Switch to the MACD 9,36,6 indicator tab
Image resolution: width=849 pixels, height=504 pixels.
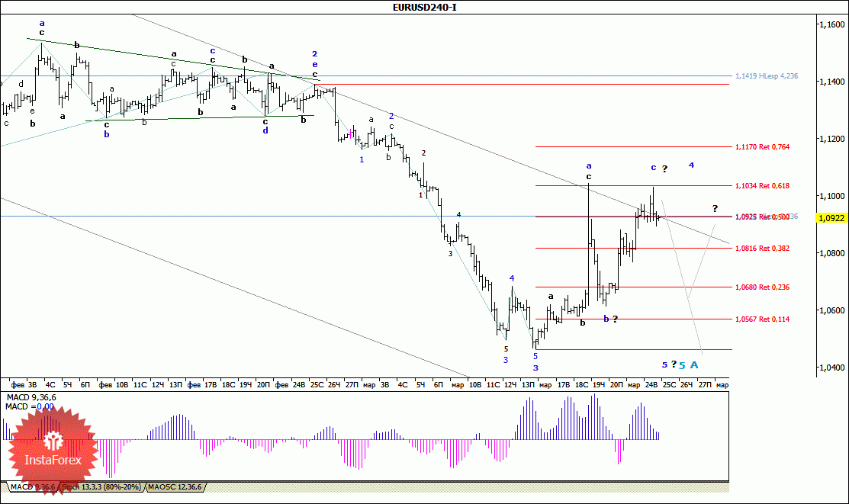click(x=33, y=487)
